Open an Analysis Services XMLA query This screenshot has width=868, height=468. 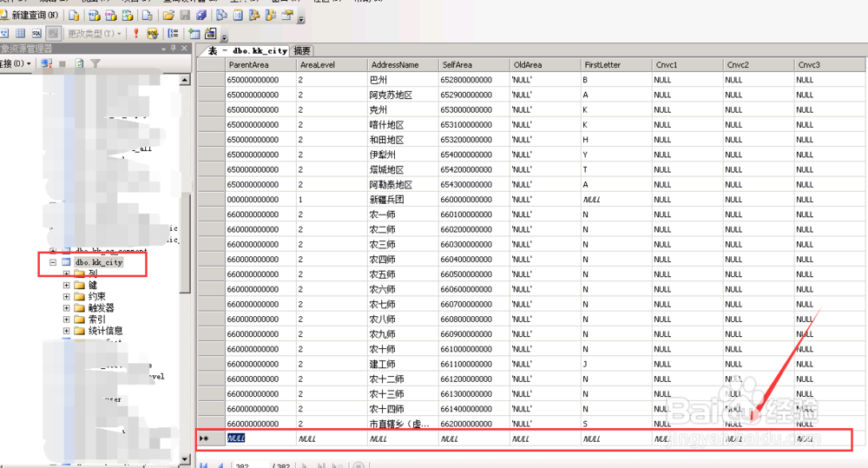click(x=128, y=16)
